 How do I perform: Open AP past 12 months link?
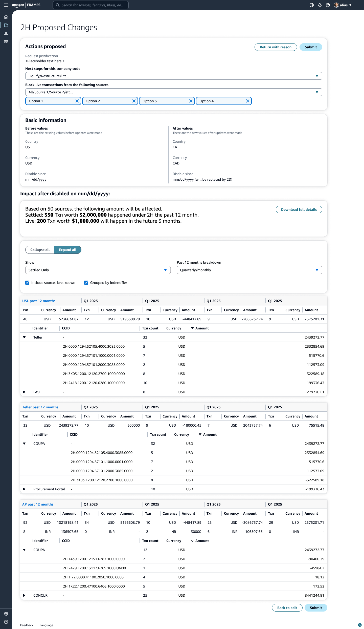tap(38, 504)
